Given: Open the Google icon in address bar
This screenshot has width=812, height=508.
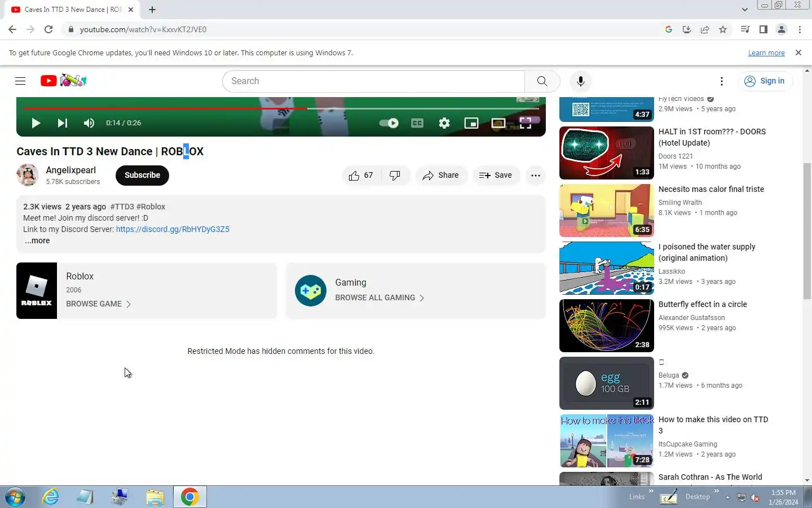Looking at the screenshot, I should pyautogui.click(x=669, y=29).
